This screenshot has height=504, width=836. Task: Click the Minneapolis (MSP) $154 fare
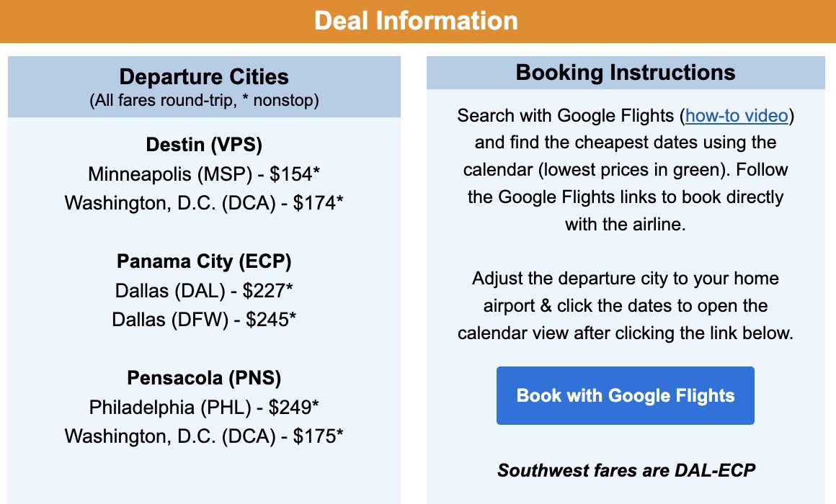204,174
